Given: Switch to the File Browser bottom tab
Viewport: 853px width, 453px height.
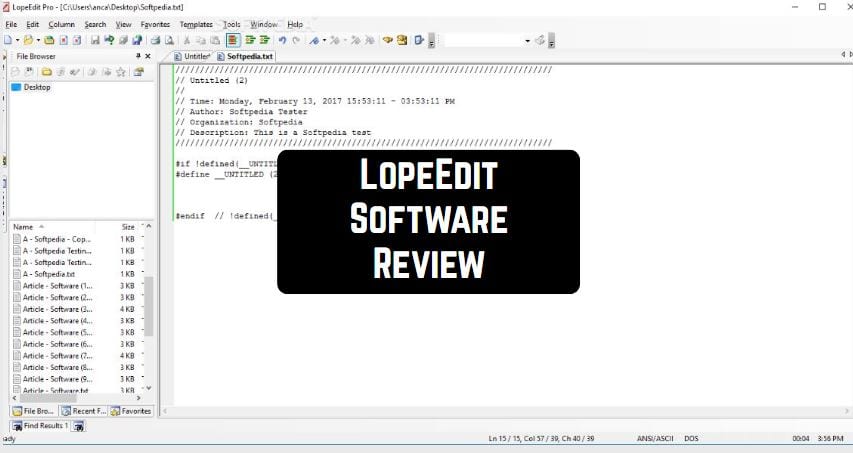Looking at the screenshot, I should (x=34, y=411).
